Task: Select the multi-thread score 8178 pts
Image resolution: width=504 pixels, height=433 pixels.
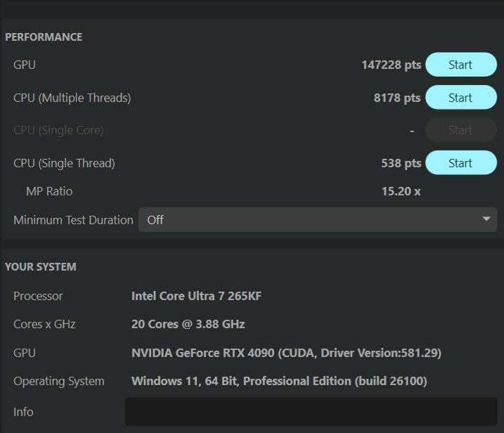Action: pyautogui.click(x=397, y=98)
